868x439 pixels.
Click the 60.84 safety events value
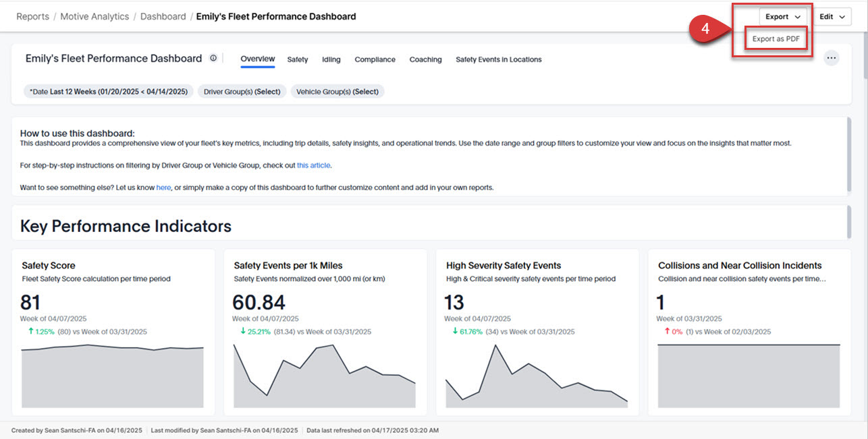[x=259, y=302]
